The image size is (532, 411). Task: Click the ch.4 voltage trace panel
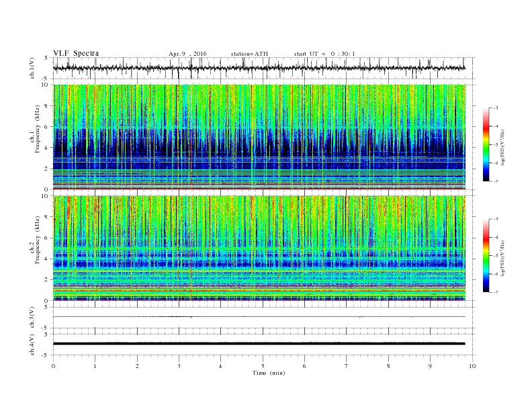[x=264, y=345]
